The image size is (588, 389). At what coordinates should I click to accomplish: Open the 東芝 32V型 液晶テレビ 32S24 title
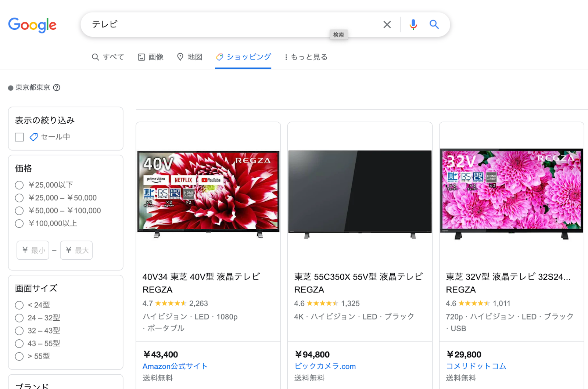[x=508, y=283]
